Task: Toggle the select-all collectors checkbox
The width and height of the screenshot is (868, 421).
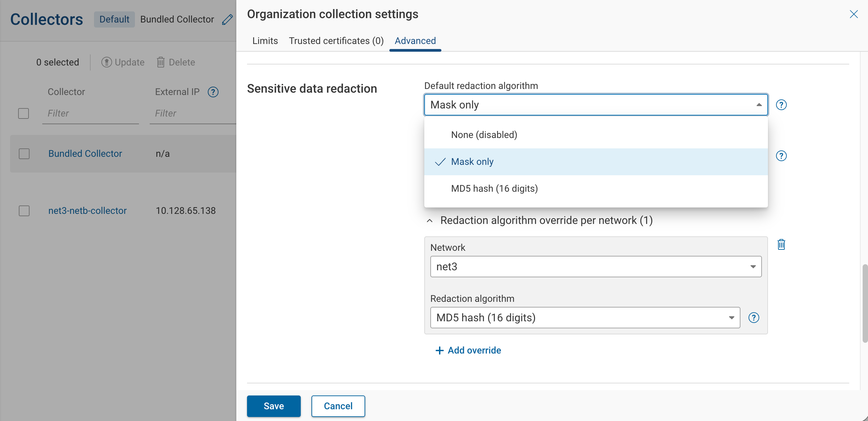Action: click(x=23, y=113)
